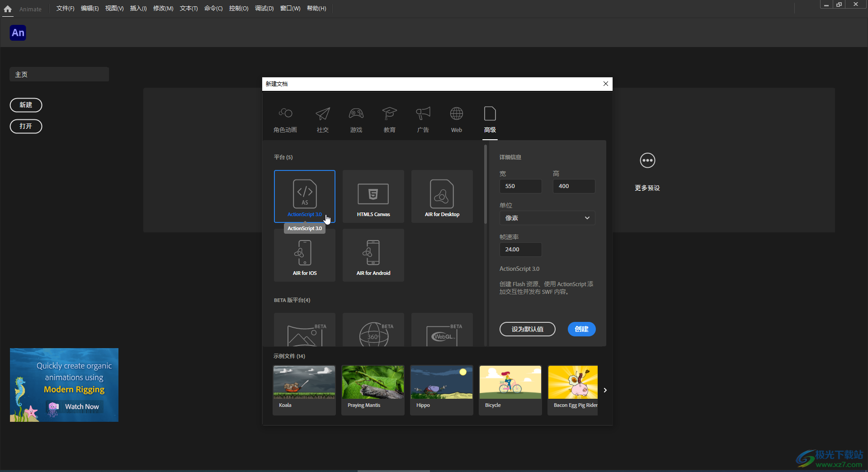Click the 平台 (5) section heading
This screenshot has width=868, height=472.
(283, 157)
